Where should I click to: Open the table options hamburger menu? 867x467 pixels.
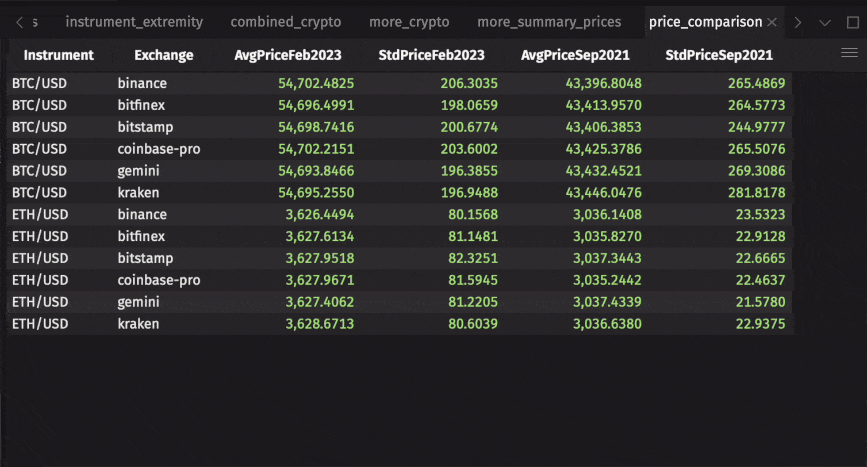849,54
